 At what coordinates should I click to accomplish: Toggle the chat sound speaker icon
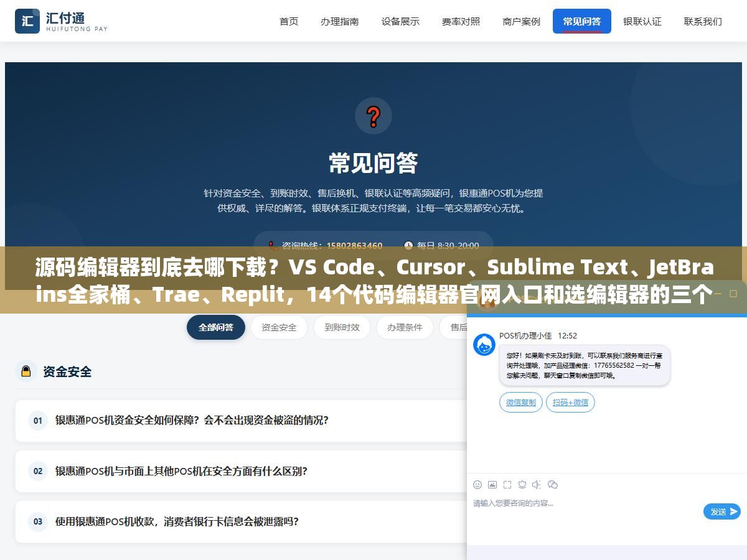pos(537,485)
